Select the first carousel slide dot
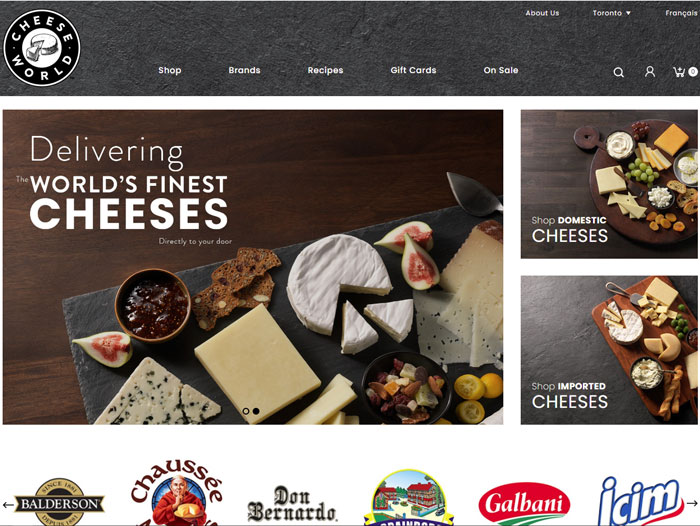Viewport: 700px width, 526px height. pos(246,411)
